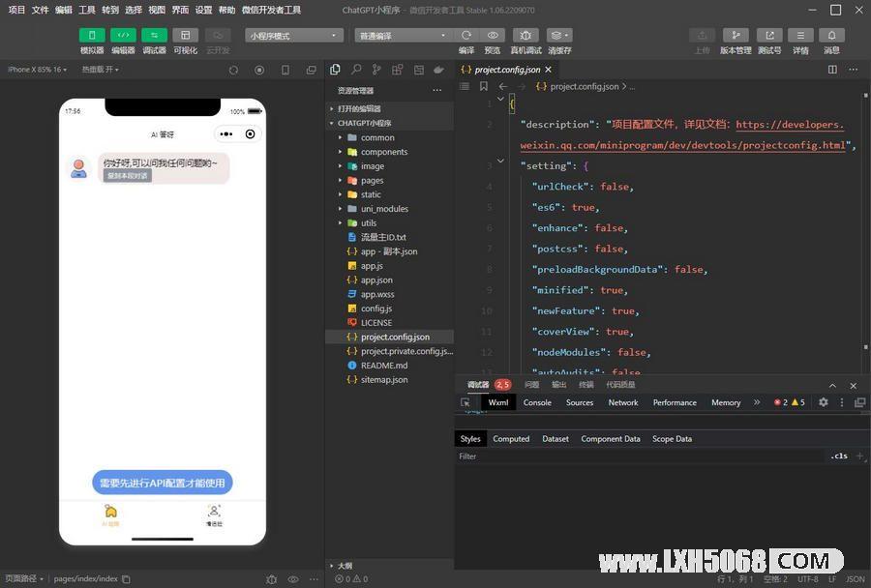
Task: Open the 文件 menu
Action: (x=40, y=10)
